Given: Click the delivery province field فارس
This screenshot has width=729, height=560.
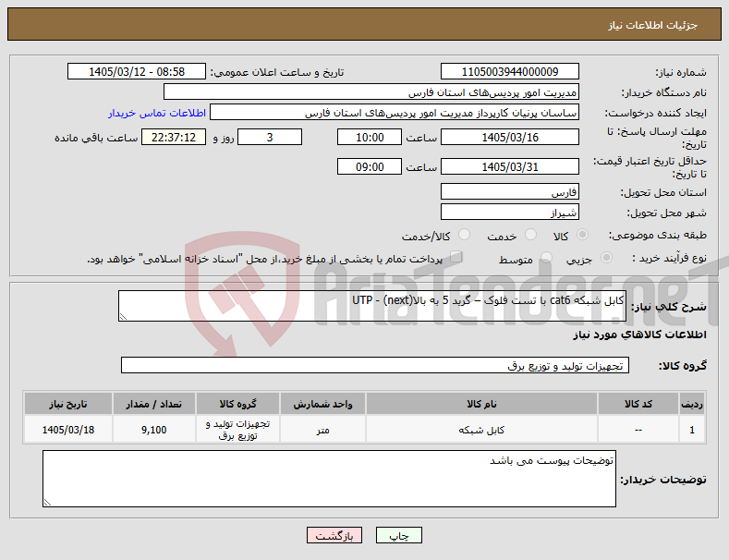Looking at the screenshot, I should tap(509, 191).
